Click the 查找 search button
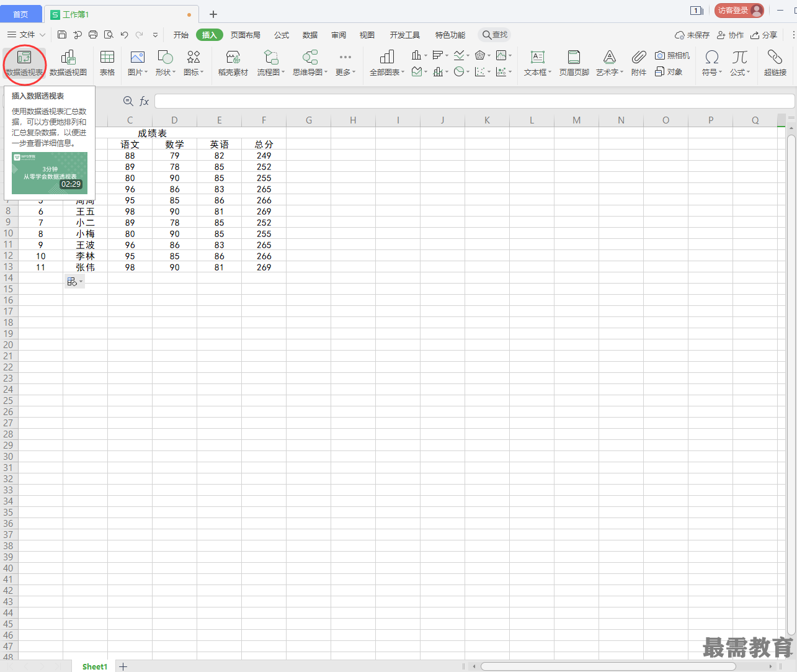 pyautogui.click(x=495, y=35)
